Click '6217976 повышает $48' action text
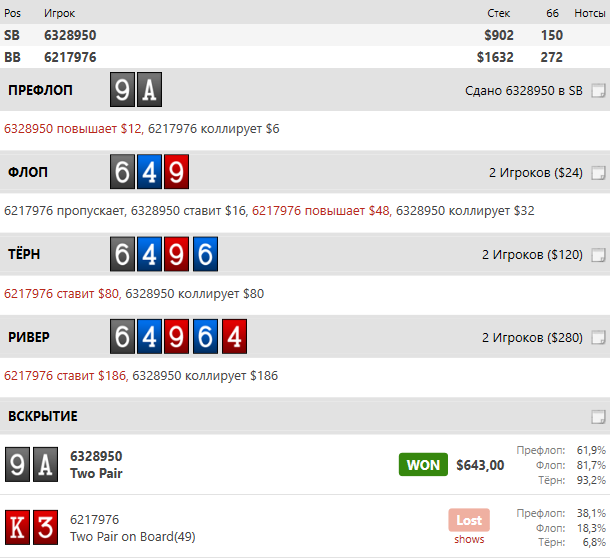The image size is (613, 559). point(321,211)
